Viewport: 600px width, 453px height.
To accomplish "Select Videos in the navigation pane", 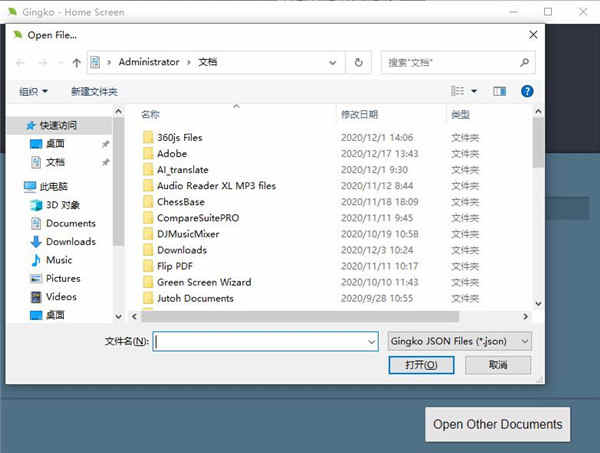I will pos(61,297).
